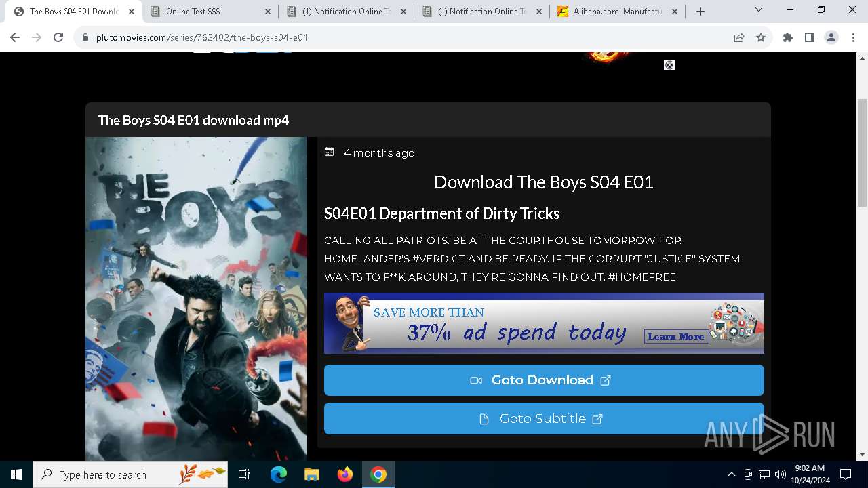Open the Windows Start menu
The width and height of the screenshot is (868, 488).
pos(16,474)
